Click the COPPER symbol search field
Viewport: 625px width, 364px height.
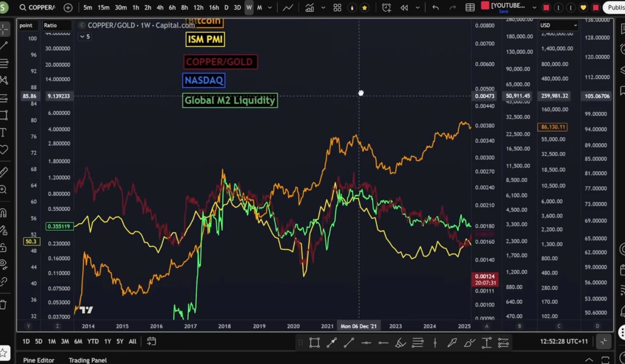coord(41,8)
